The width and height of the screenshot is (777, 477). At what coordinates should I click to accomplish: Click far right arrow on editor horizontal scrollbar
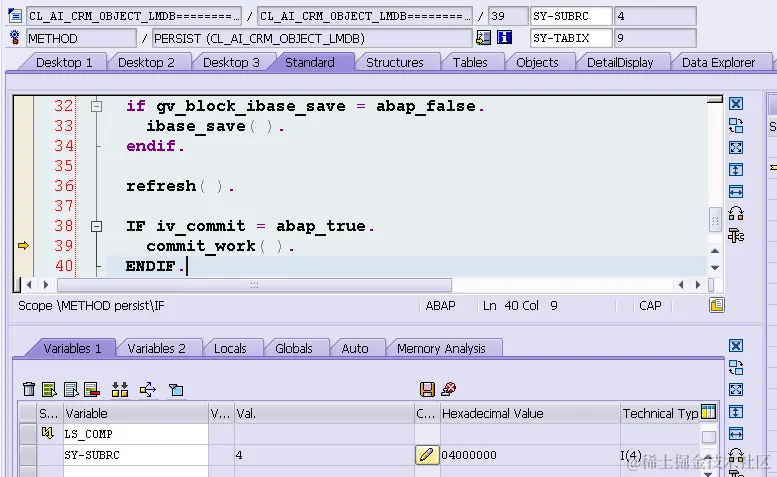point(698,285)
